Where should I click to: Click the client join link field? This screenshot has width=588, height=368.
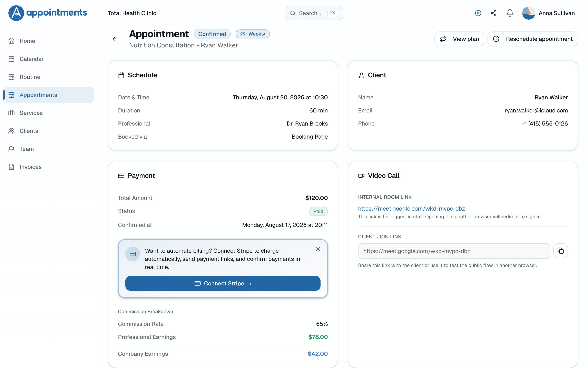(x=454, y=251)
